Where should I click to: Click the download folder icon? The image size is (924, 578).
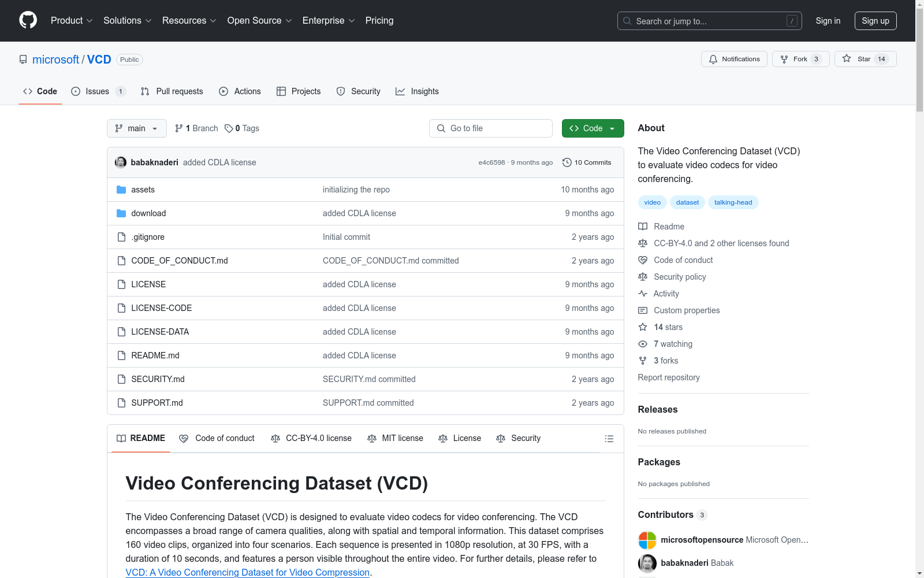point(121,213)
